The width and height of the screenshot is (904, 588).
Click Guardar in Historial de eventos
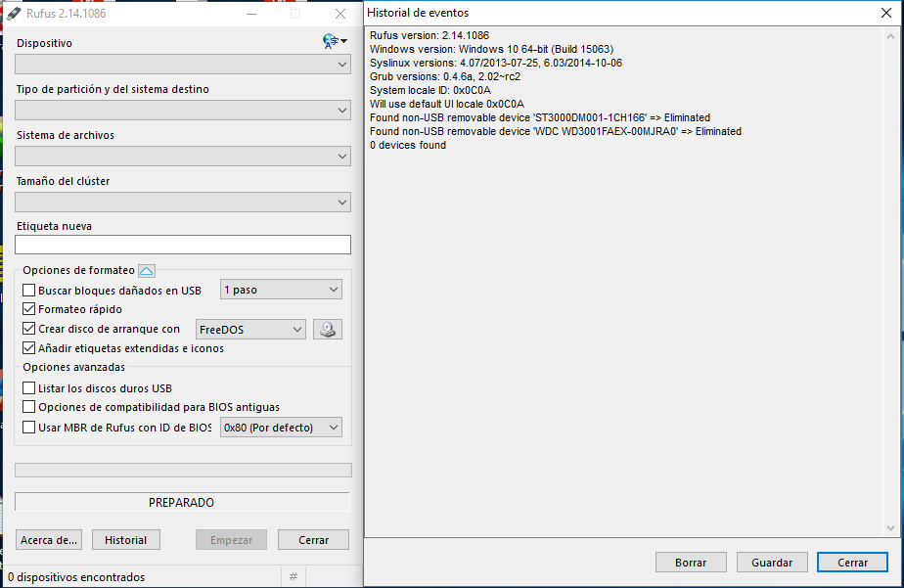772,562
